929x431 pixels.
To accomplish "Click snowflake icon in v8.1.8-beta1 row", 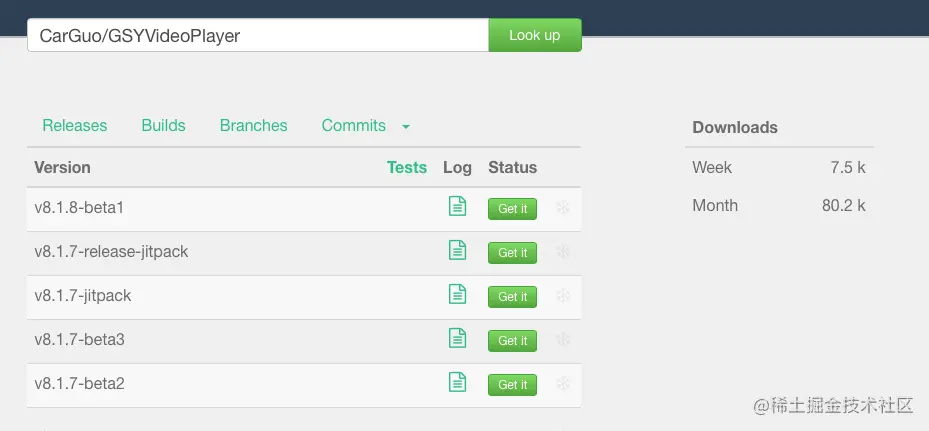I will pos(563,207).
